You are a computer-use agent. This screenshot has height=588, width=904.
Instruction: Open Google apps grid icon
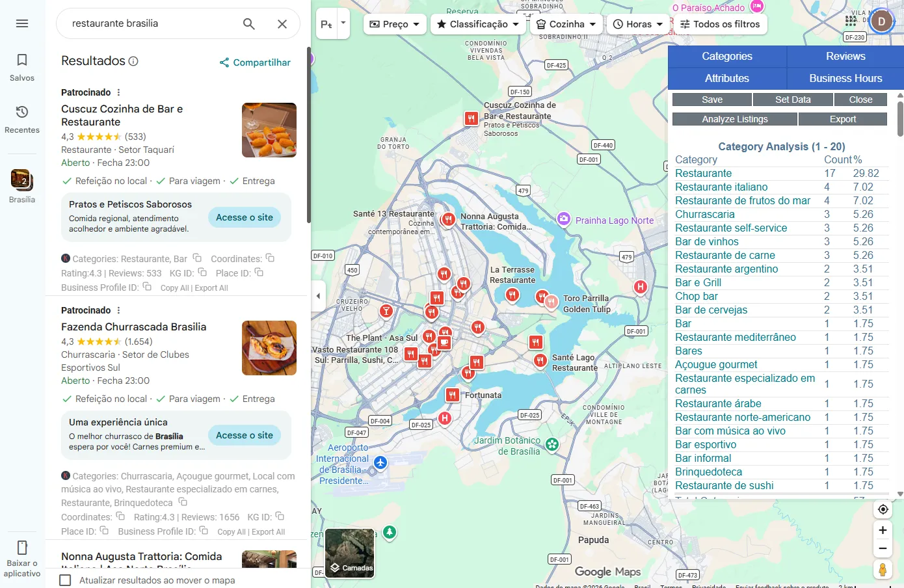point(851,21)
